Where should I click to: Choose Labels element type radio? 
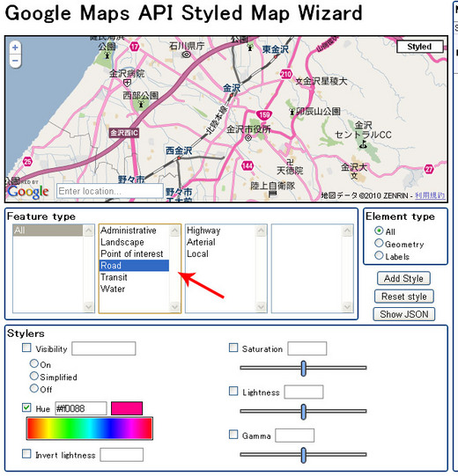(x=379, y=256)
